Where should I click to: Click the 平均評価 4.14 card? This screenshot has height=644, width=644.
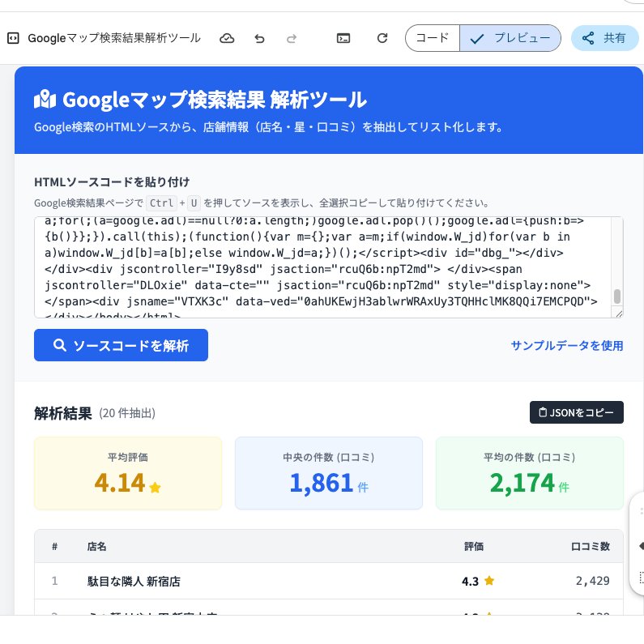pos(128,473)
